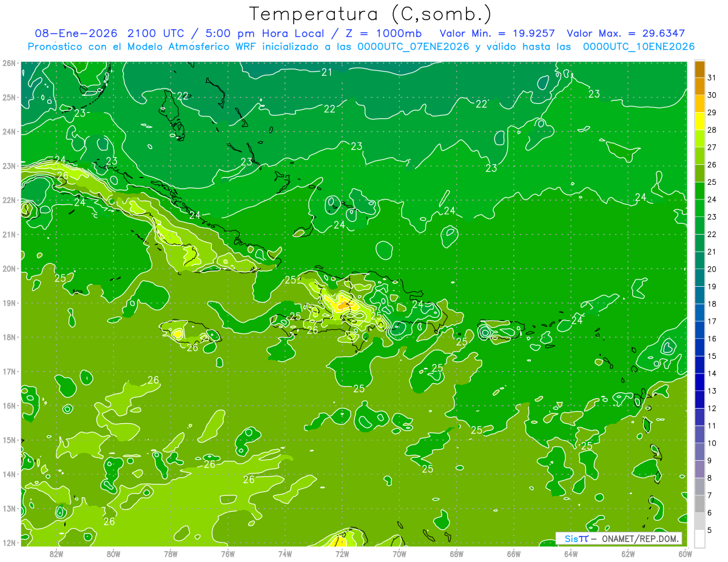
Task: Click the "24N" latitude axis label
Action: click(9, 132)
